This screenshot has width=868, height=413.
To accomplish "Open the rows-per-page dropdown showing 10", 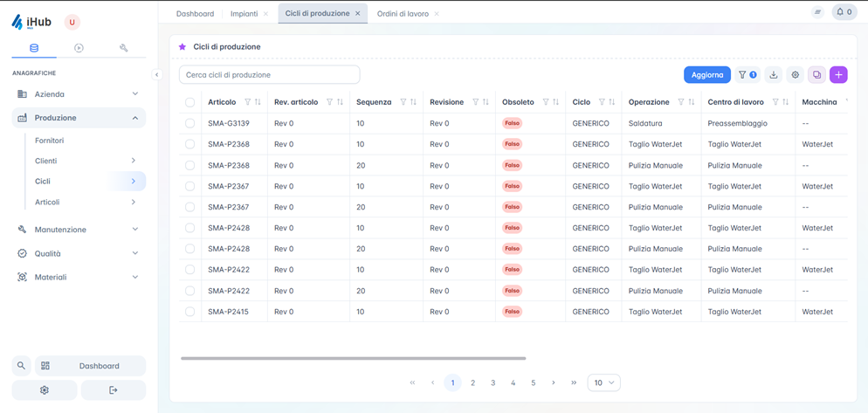I will [x=603, y=382].
